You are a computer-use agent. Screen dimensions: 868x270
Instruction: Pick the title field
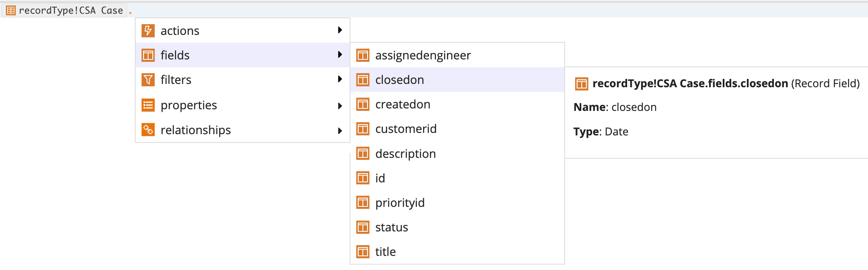tap(457, 251)
